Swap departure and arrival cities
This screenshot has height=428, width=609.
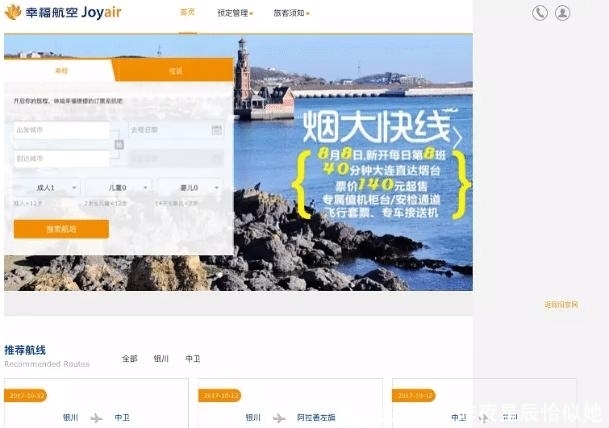point(119,144)
